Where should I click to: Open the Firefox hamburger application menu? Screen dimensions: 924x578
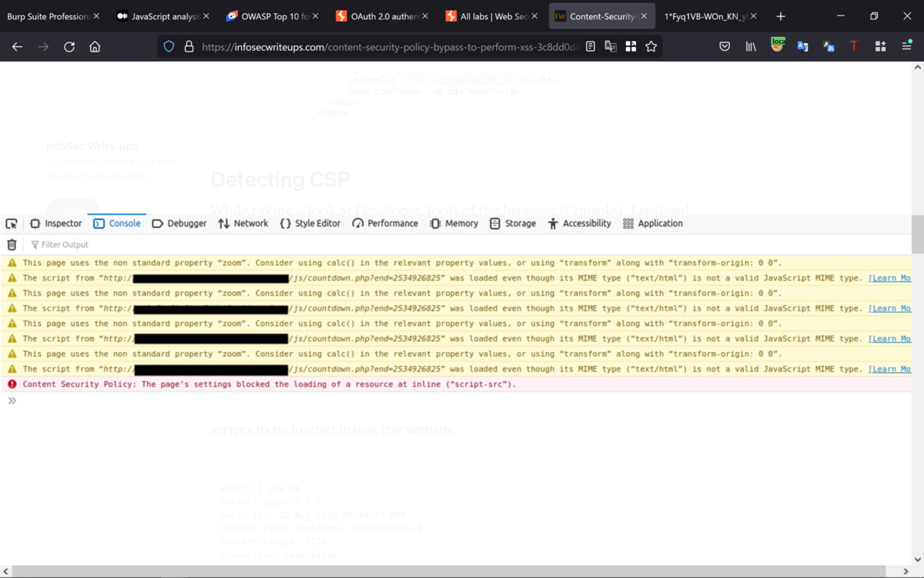point(906,47)
